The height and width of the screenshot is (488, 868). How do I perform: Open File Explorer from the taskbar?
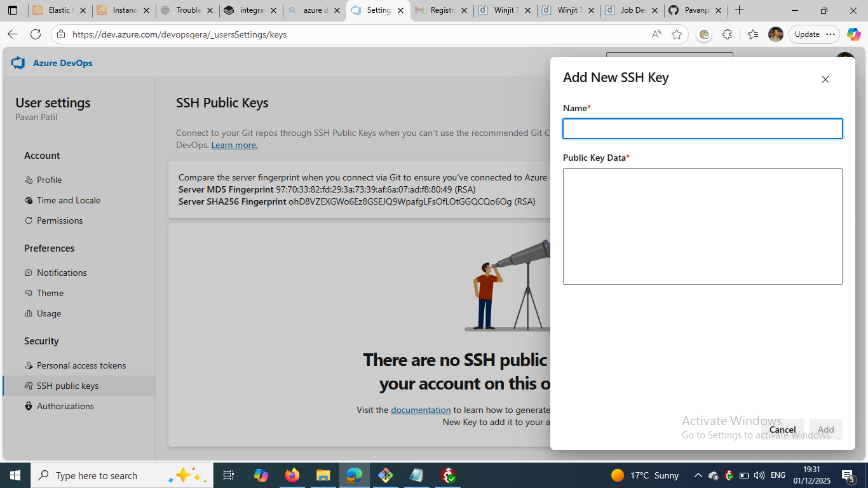(x=323, y=475)
